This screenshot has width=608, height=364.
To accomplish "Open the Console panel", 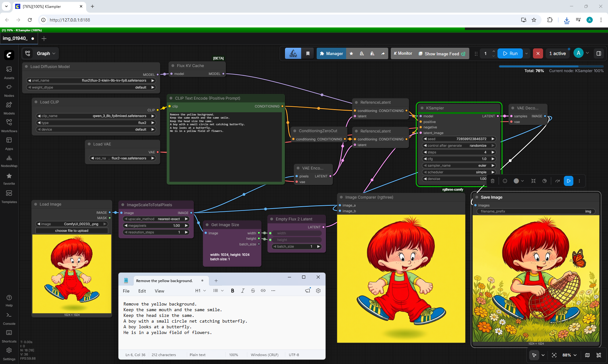I will (x=9, y=318).
